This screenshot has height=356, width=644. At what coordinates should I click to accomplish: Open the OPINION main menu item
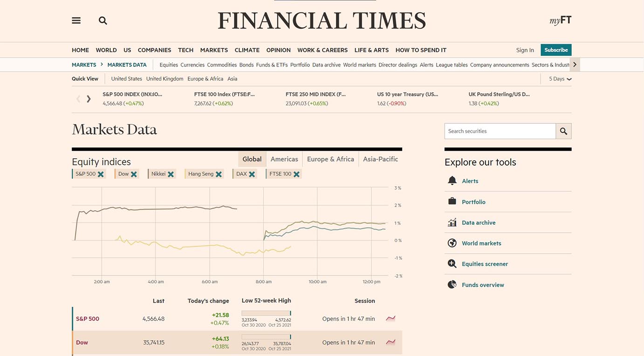pyautogui.click(x=278, y=50)
